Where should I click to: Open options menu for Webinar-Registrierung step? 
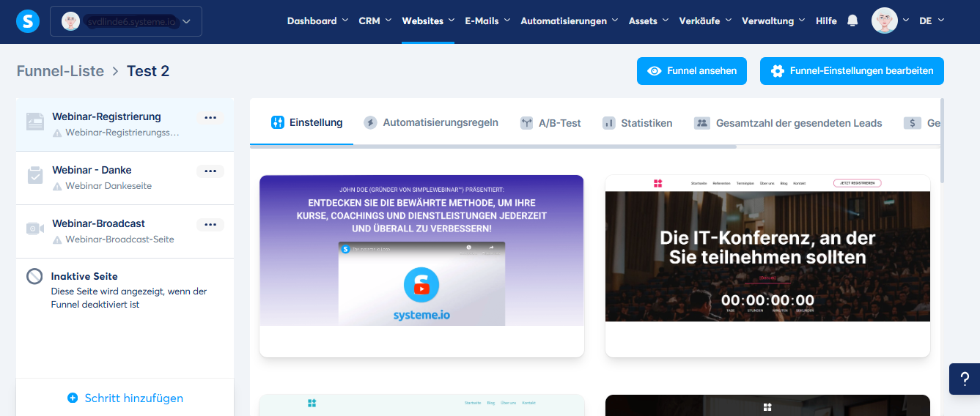tap(210, 118)
